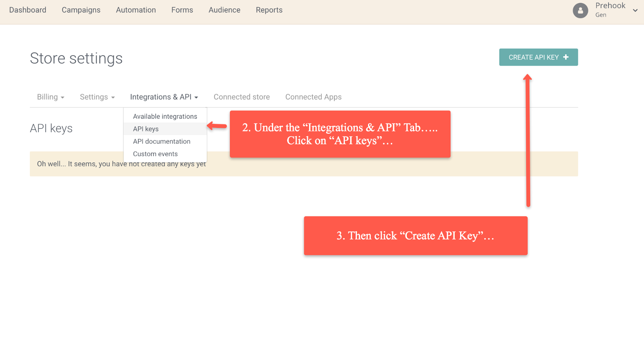Expand the account chevron next to Prehook
Screen dimensions: 644x345
[635, 10]
